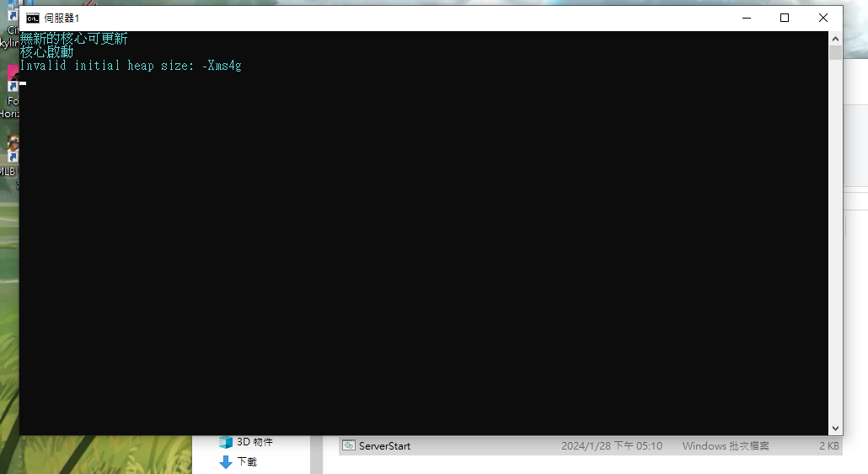Click the console scrollbar down arrow
This screenshot has width=868, height=474.
click(x=835, y=429)
